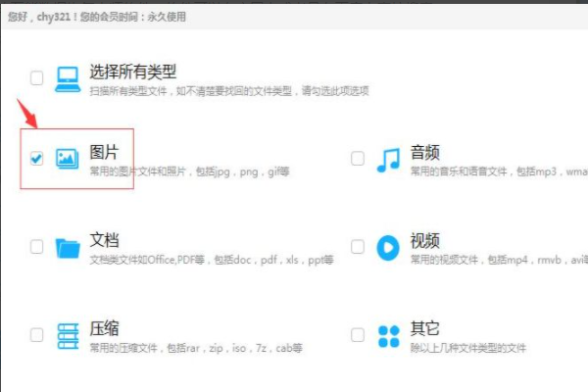Click the membership greeting text chy321
This screenshot has width=588, height=392.
point(97,17)
